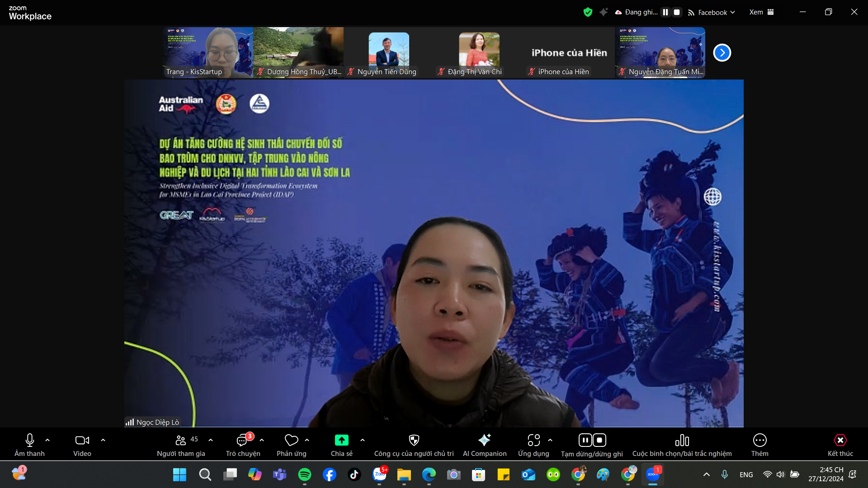Open the Ứng dụng apps panel
868x488 pixels.
tap(533, 445)
